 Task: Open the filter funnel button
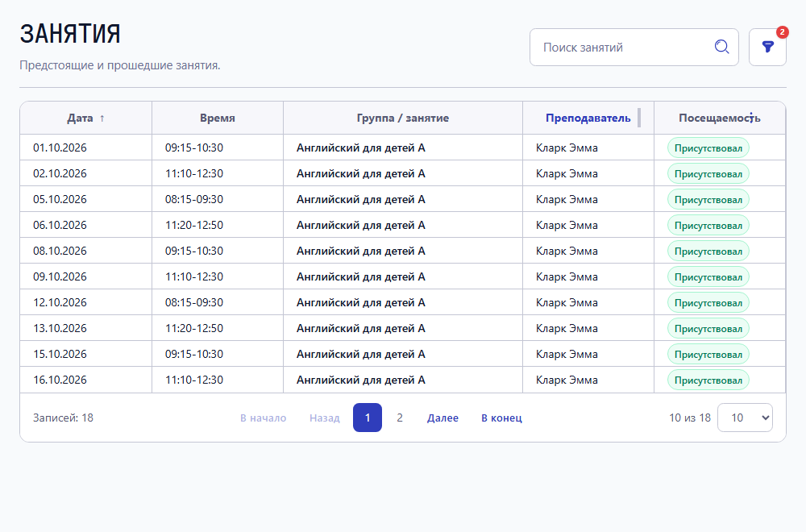[767, 48]
